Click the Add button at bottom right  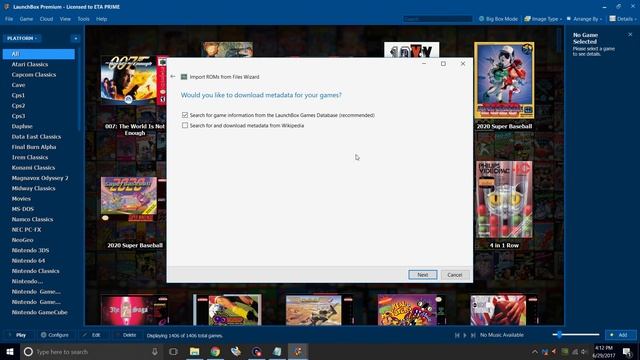[620, 335]
